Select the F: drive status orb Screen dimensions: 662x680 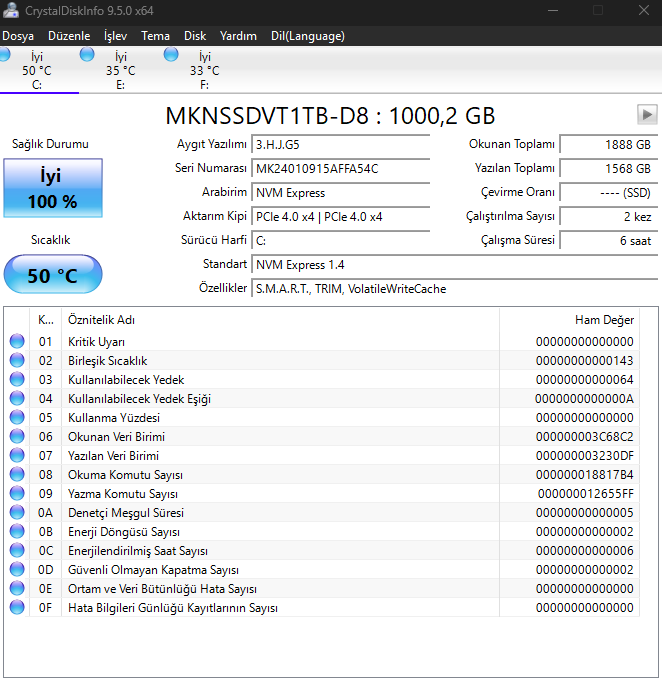171,55
